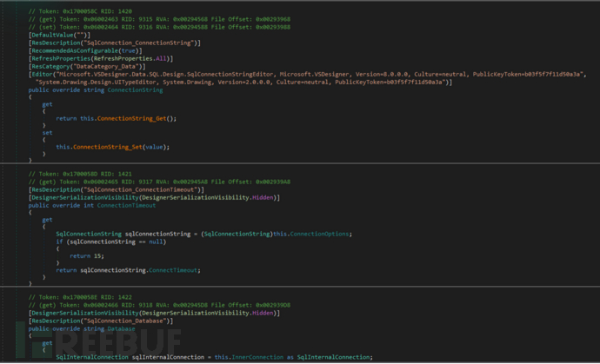
Task: Click the Database property name in declaration
Action: point(121,328)
